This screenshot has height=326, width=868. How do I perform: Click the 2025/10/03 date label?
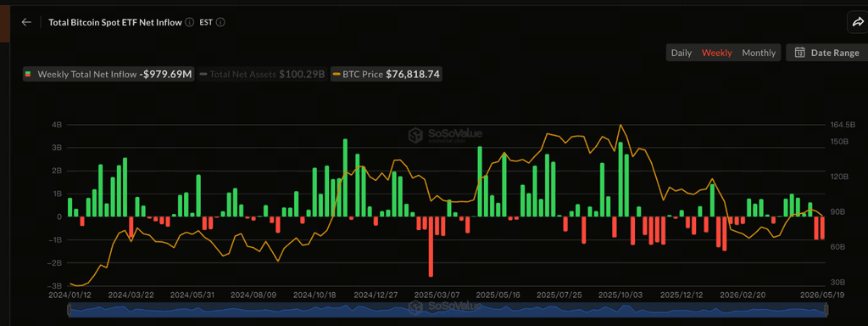point(620,295)
